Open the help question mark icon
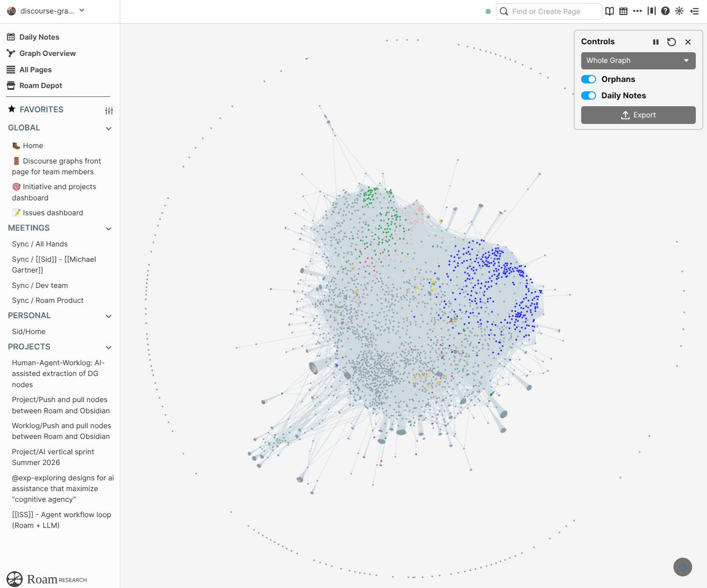This screenshot has width=707, height=588. 666,11
